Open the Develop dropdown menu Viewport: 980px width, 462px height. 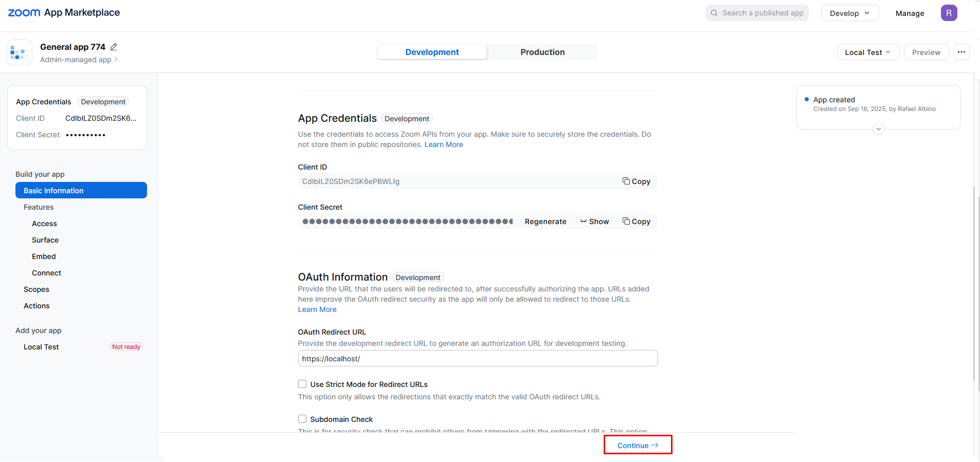coord(849,13)
